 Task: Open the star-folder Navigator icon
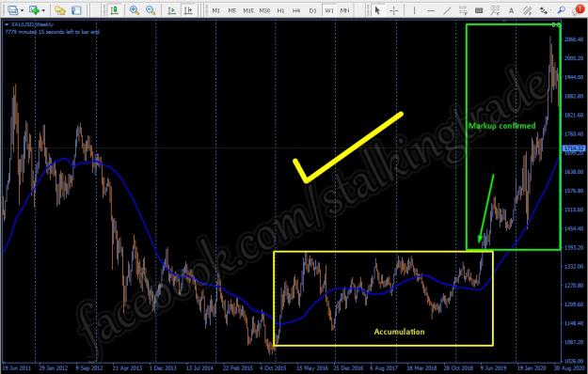(x=59, y=10)
